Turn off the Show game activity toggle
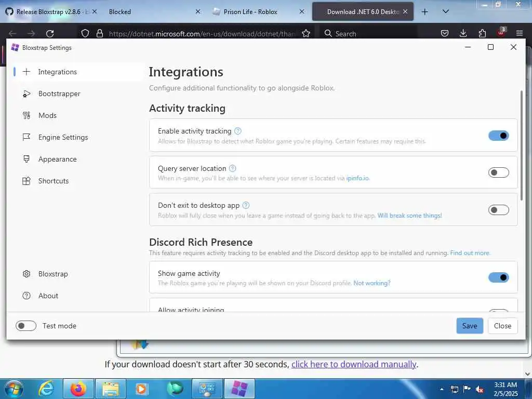Viewport: 532px width, 399px height. click(498, 277)
